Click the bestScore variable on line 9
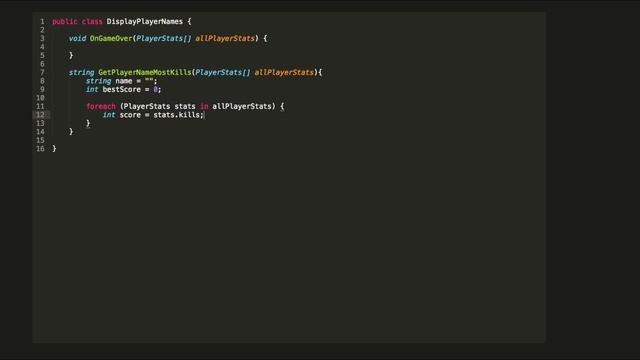Viewport: 640px width, 360px height. pyautogui.click(x=122, y=89)
